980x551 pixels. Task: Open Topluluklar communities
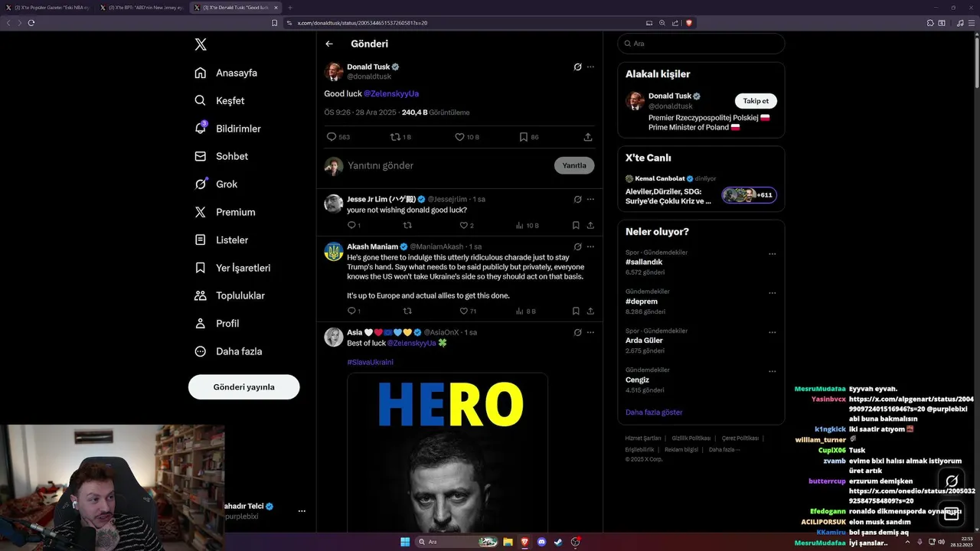229,295
